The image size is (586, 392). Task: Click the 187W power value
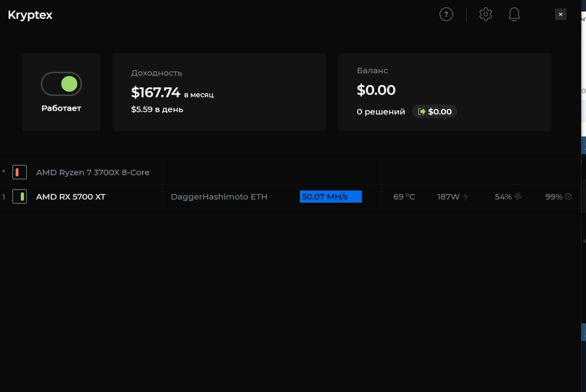click(x=448, y=197)
